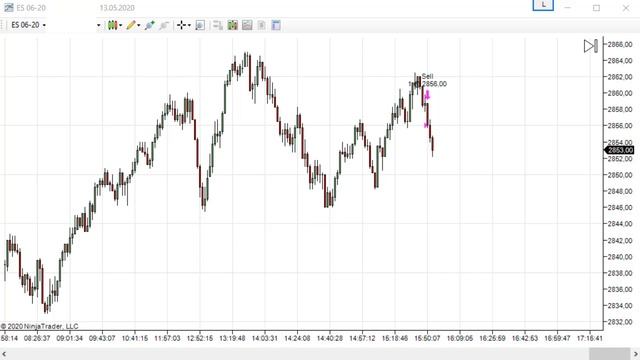
Task: Click the 13:19:48 time axis label
Action: pos(232,338)
